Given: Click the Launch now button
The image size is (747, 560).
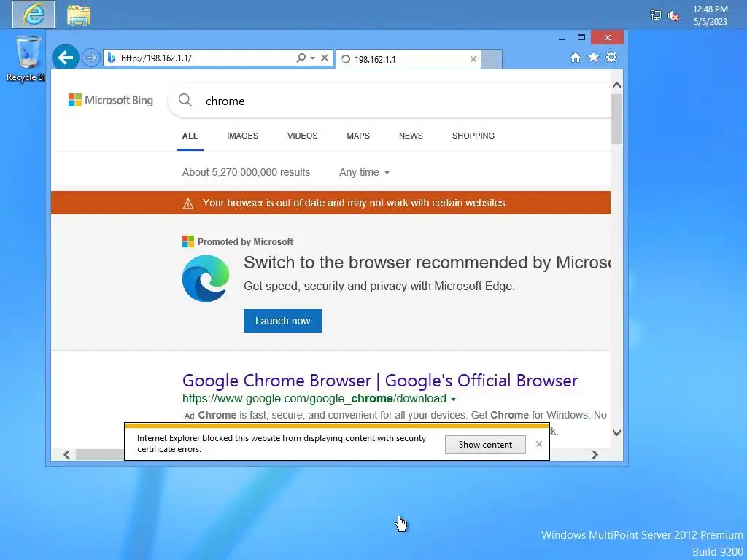Looking at the screenshot, I should point(283,321).
